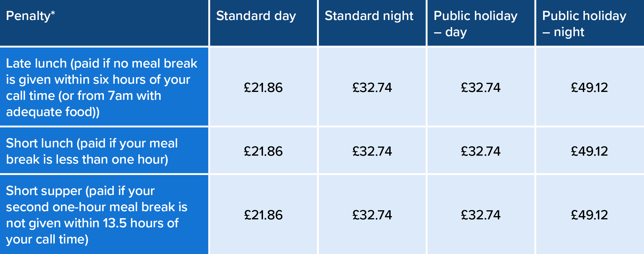
Task: Click Short lunch Standard day £21.86 cell
Action: [263, 150]
